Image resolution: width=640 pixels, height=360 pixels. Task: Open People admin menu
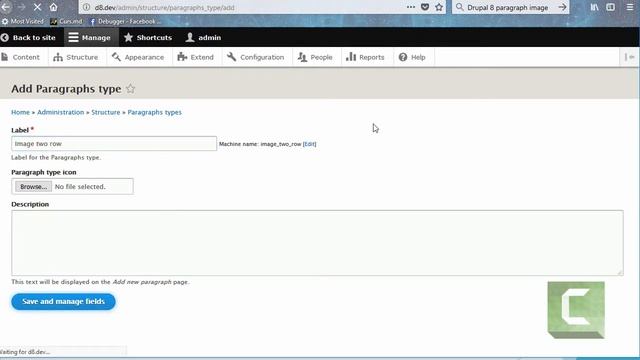(x=315, y=57)
